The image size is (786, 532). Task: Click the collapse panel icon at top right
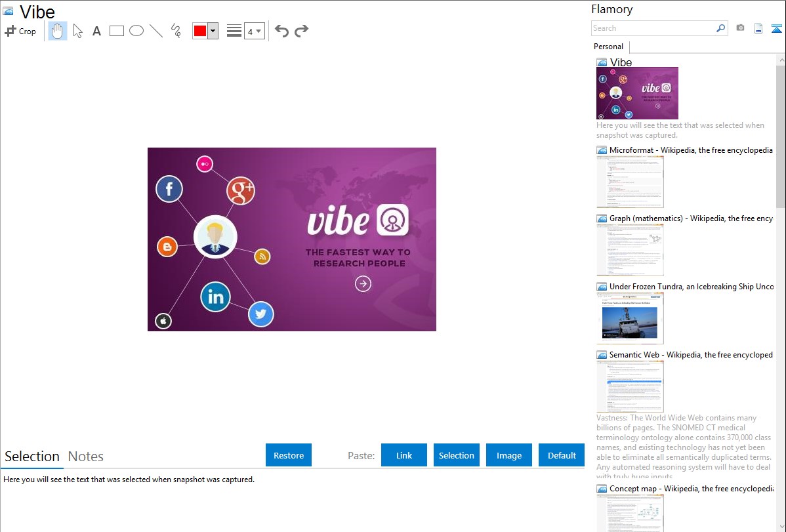(776, 28)
